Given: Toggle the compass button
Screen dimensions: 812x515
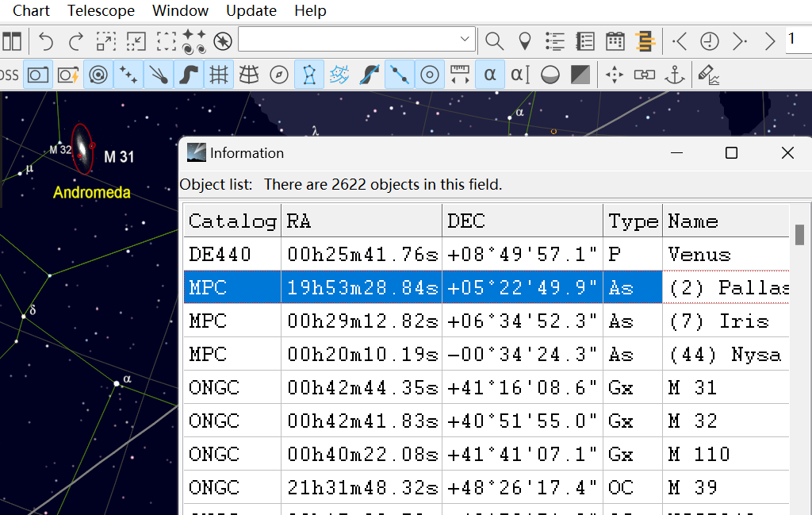Looking at the screenshot, I should point(278,75).
